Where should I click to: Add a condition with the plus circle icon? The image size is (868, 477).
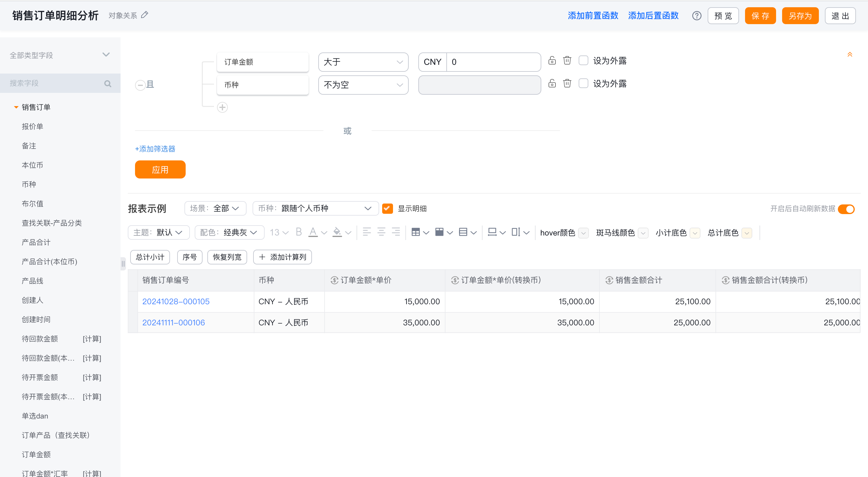point(222,107)
